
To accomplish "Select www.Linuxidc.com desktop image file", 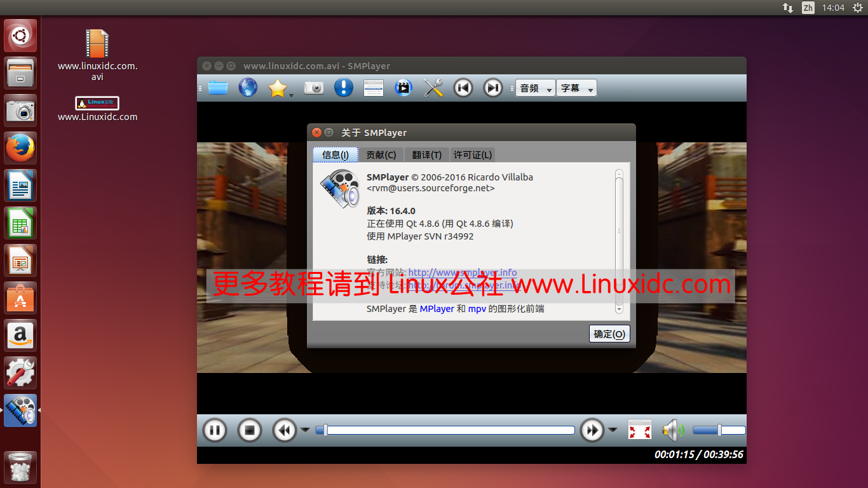I will [97, 109].
